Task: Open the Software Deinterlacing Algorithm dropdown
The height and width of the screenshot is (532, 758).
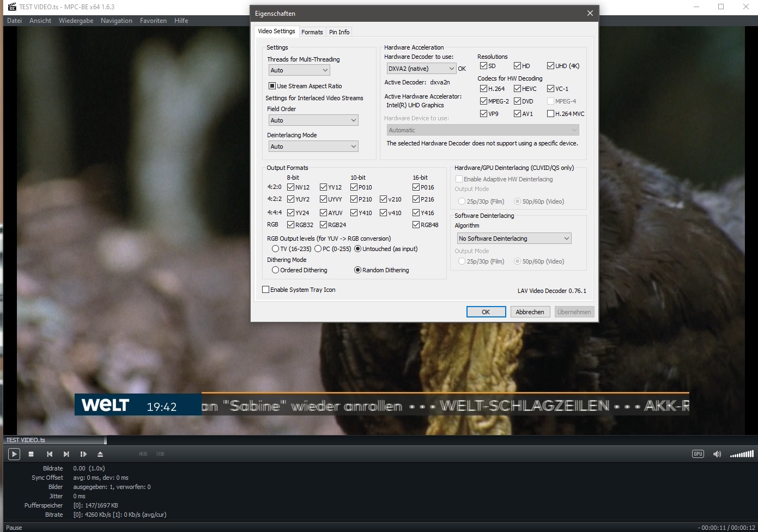Action: [x=514, y=239]
